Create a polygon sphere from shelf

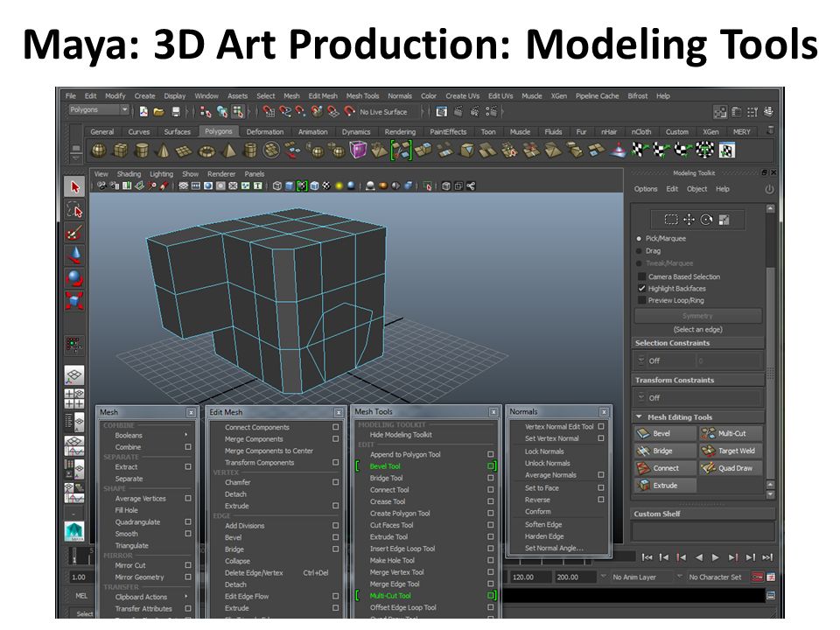[99, 150]
